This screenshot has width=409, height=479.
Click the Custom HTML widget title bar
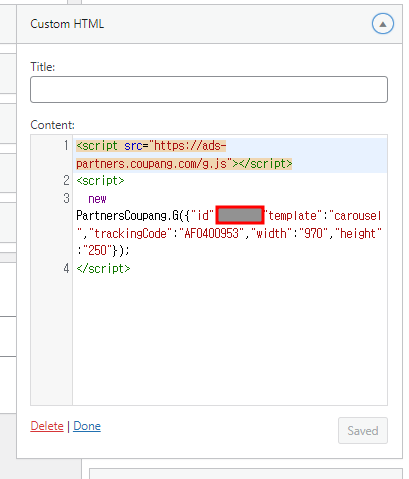click(209, 24)
